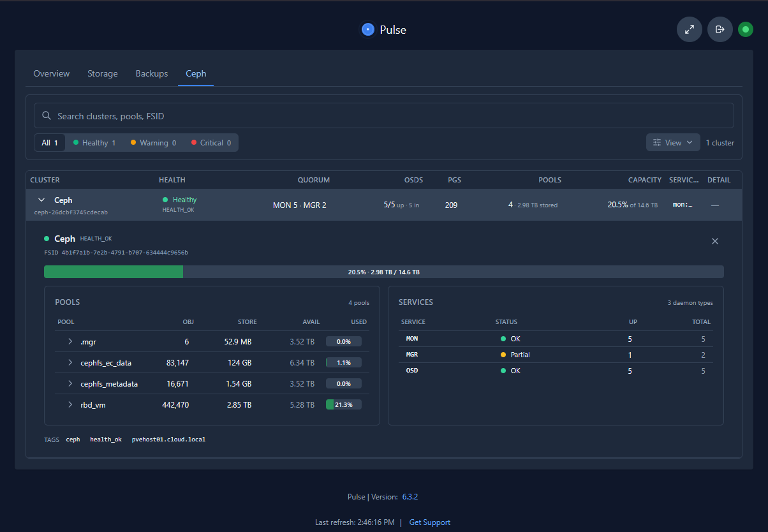Open the Storage tab

click(x=103, y=73)
